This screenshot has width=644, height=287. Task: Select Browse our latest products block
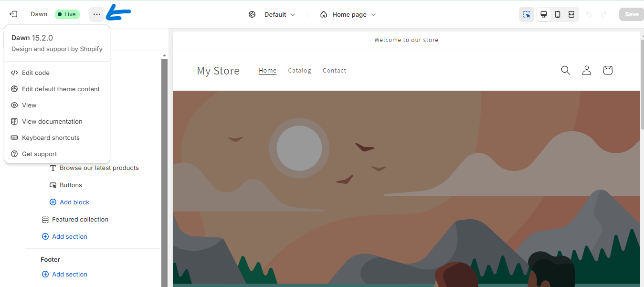(99, 168)
